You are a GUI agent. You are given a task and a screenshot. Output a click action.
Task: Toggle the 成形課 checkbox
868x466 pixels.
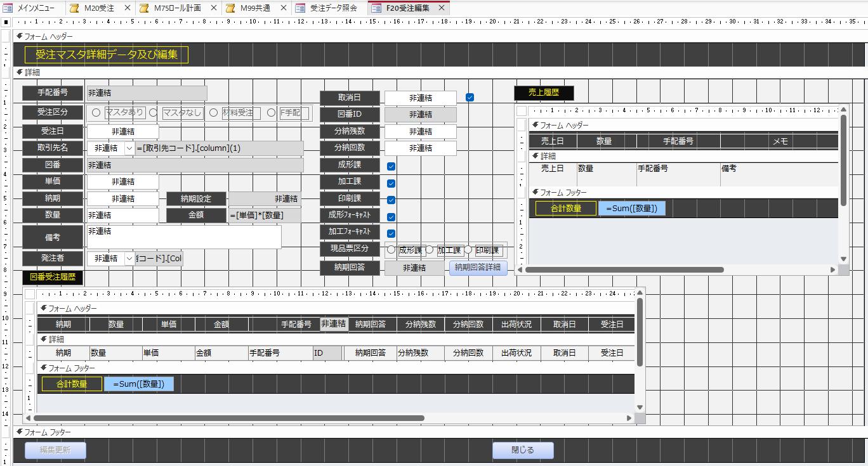click(391, 166)
